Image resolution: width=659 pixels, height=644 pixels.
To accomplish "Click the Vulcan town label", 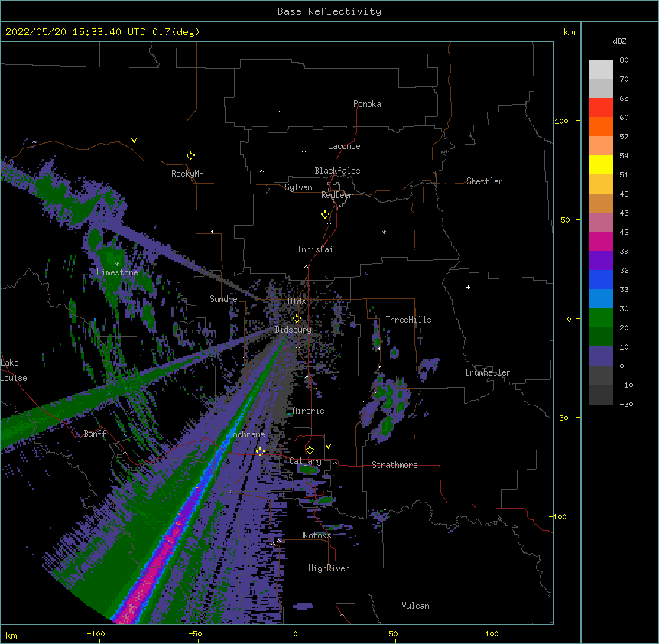I will [415, 606].
